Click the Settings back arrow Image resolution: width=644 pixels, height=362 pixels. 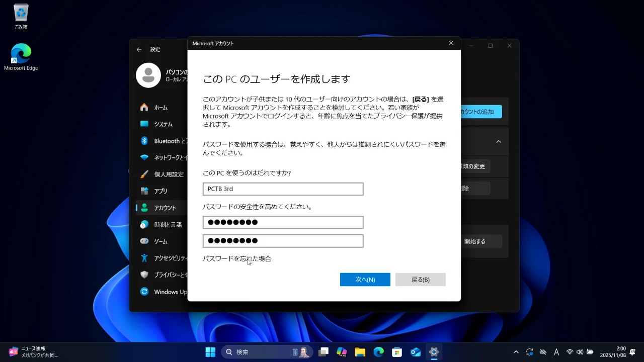139,50
